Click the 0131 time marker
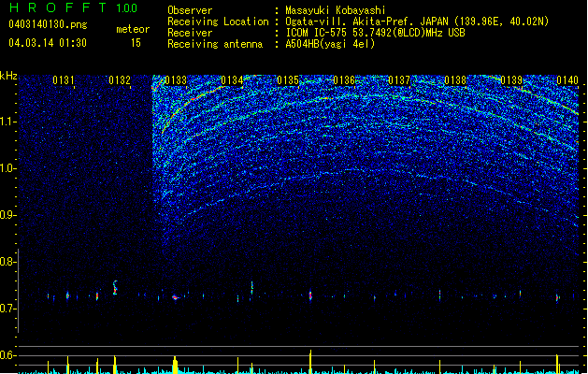Screen dimensions: 588x374 64,80
